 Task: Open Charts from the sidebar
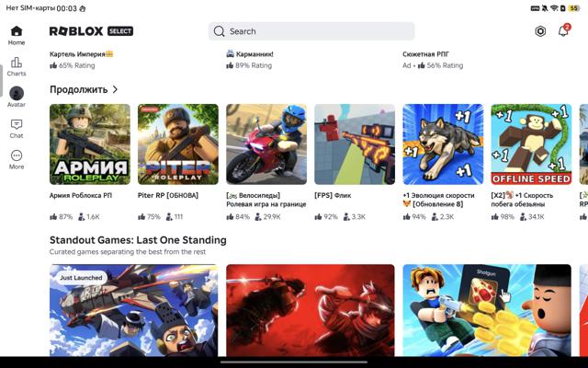(17, 67)
